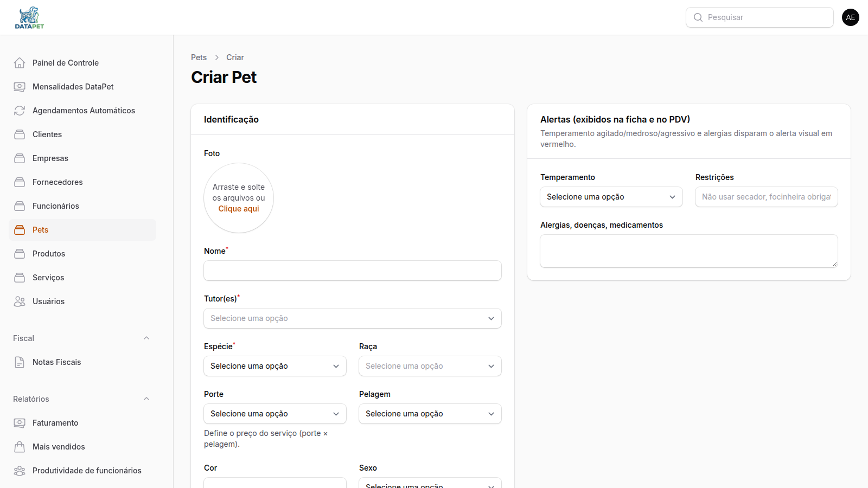Click the Fornecedores sidebar icon

pos(20,182)
